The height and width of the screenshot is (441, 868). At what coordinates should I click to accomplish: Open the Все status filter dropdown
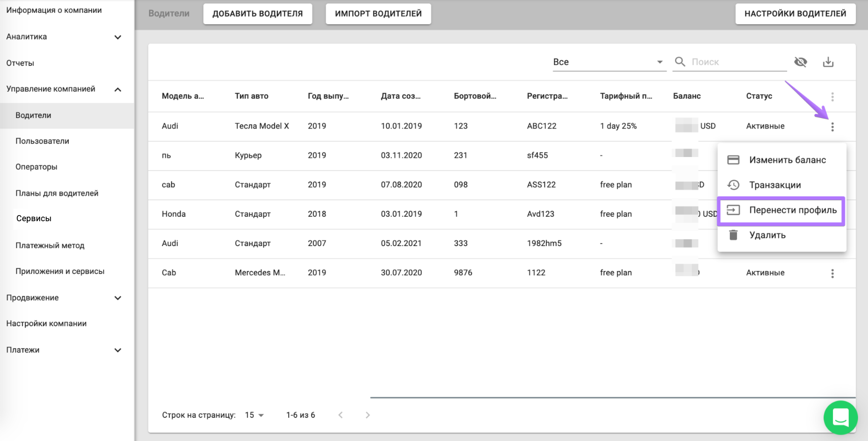[x=608, y=62]
